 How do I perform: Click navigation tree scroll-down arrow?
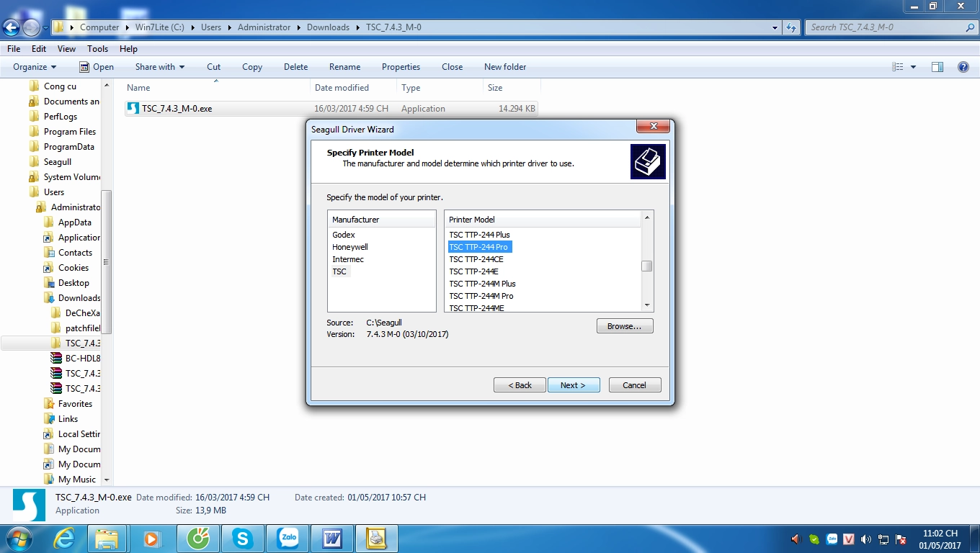click(x=107, y=480)
